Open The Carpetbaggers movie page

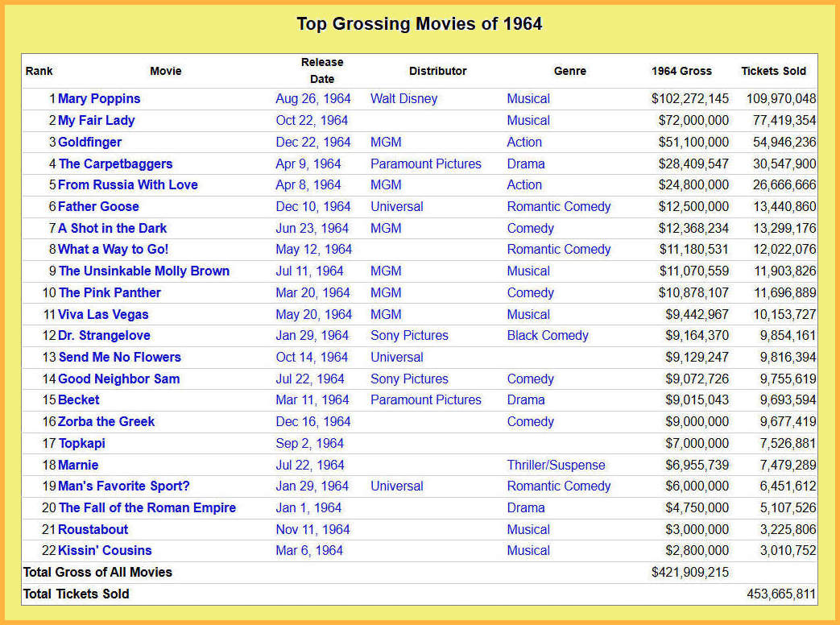pyautogui.click(x=116, y=163)
